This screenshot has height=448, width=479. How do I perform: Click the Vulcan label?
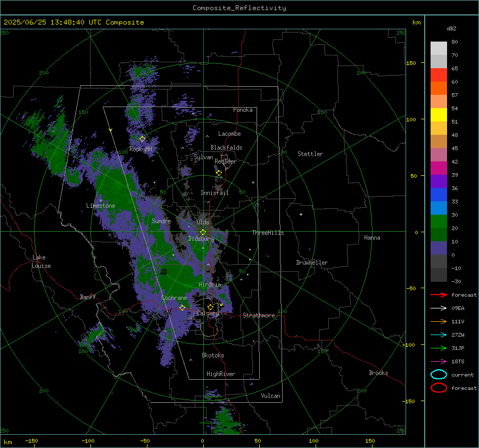tap(270, 396)
